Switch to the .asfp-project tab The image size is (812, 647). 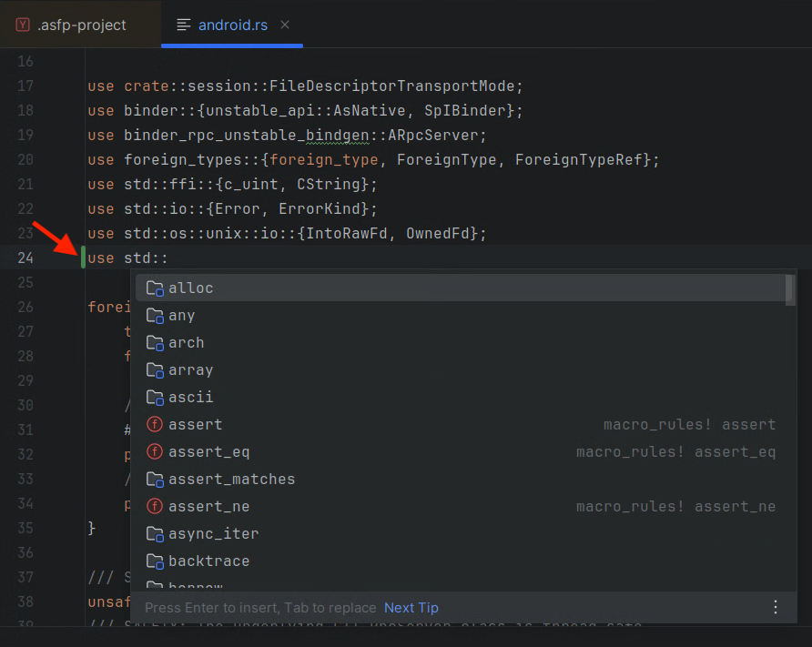(x=80, y=25)
